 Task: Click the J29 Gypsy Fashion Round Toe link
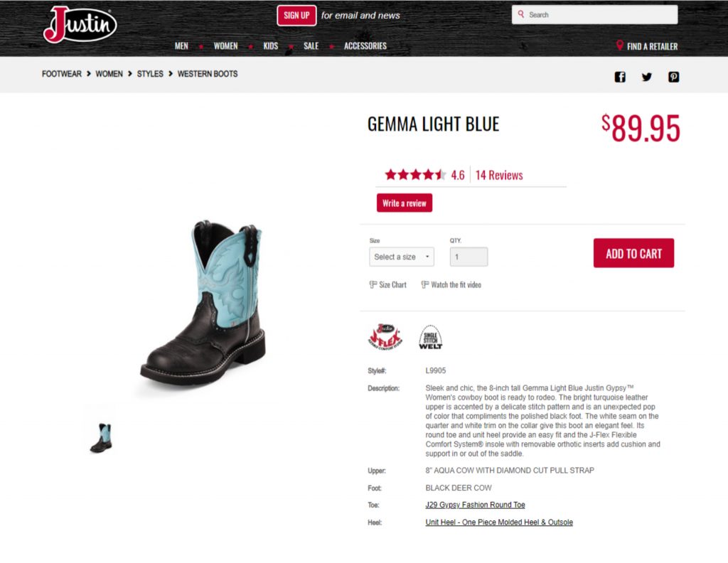pos(475,505)
